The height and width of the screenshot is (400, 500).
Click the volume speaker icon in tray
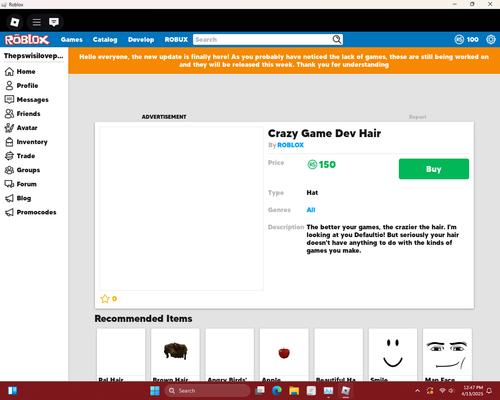(x=451, y=391)
